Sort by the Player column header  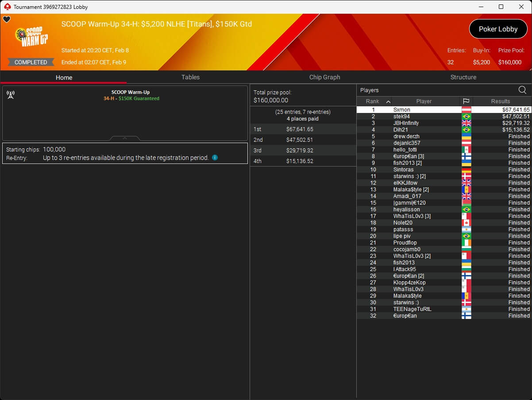[x=424, y=101]
